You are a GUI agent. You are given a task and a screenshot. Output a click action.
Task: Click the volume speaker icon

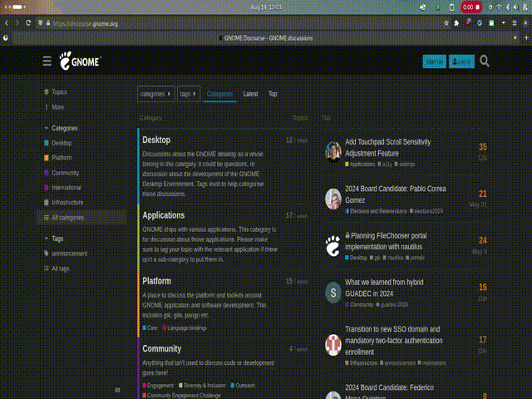point(516,7)
